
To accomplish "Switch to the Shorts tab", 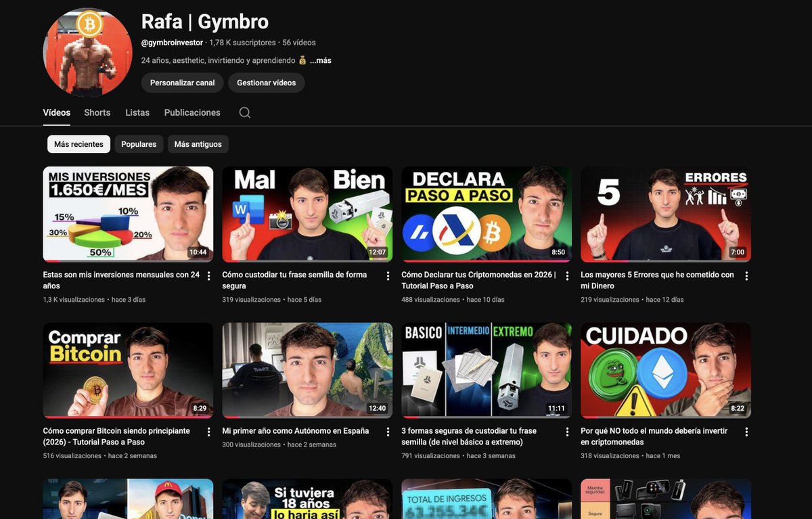I will coord(97,112).
